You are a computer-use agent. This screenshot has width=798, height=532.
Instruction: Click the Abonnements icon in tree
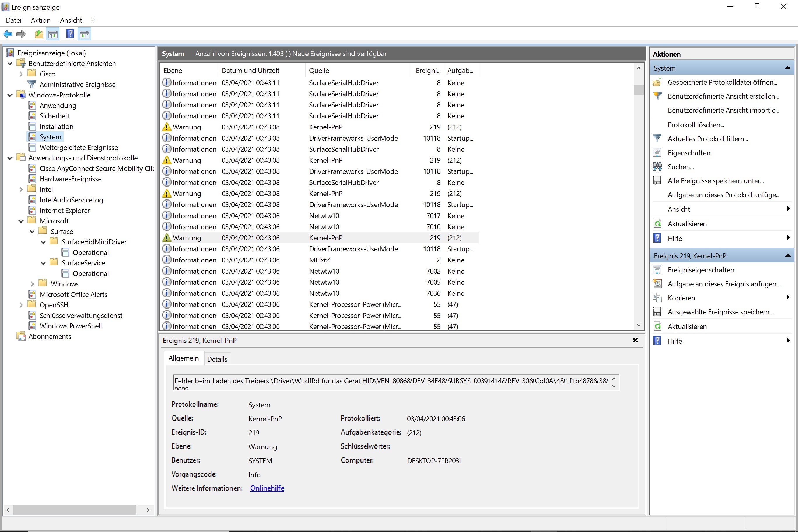pos(21,336)
